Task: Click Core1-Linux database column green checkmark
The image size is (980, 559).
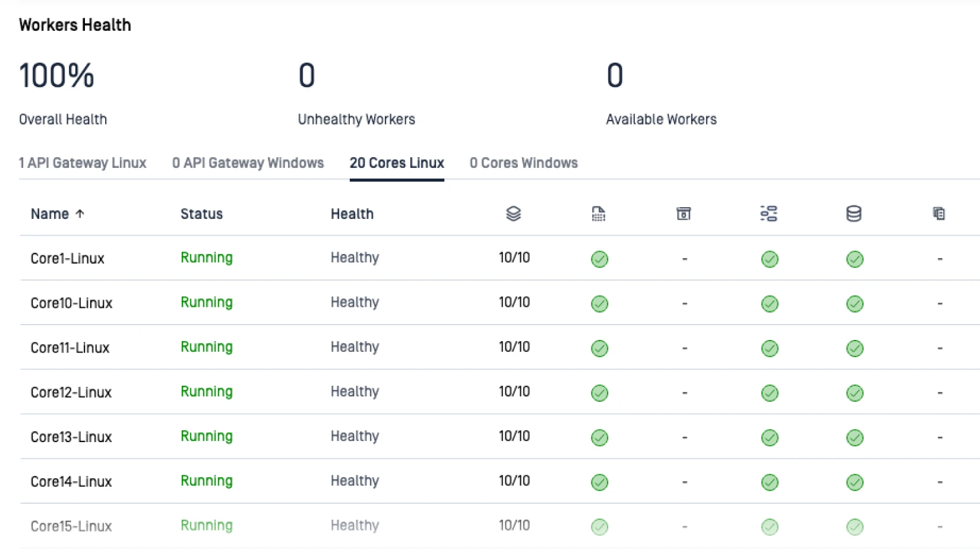Action: [855, 259]
